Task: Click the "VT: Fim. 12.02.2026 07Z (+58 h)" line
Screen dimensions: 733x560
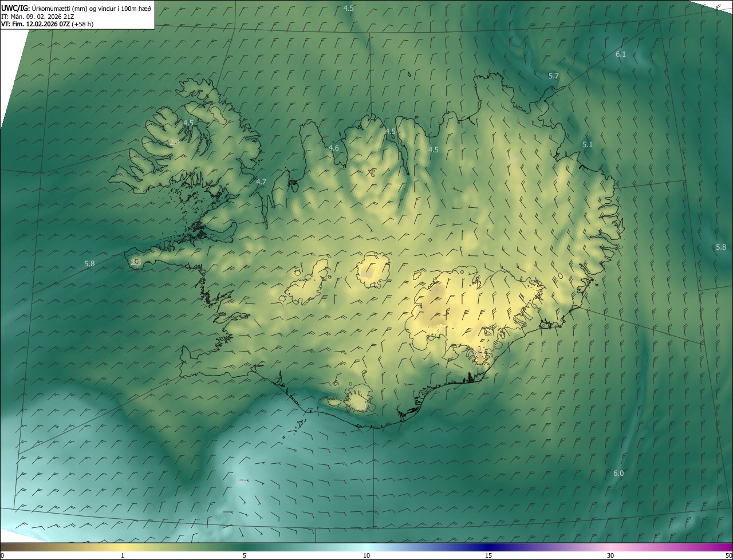Action: click(47, 24)
